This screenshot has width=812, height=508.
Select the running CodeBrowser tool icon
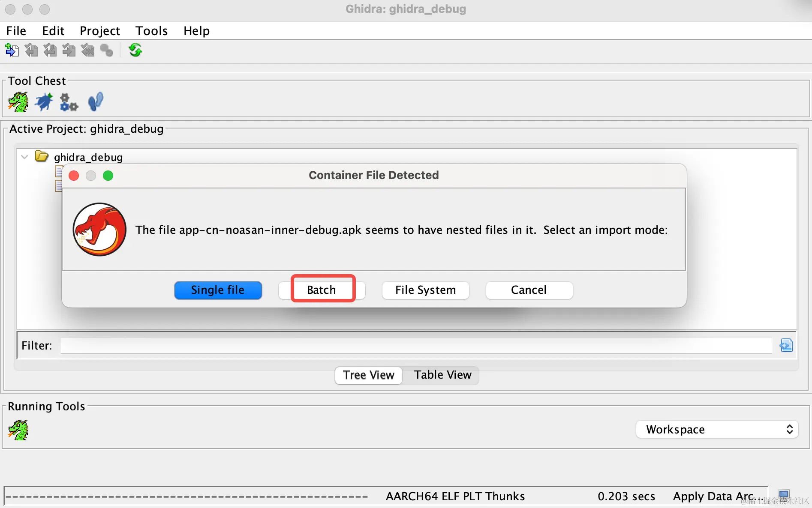click(x=18, y=430)
